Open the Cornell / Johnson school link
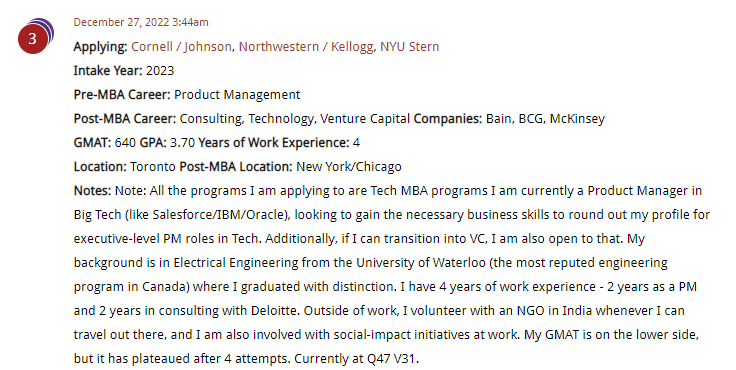Screen dimensions: 736x370 tap(181, 46)
